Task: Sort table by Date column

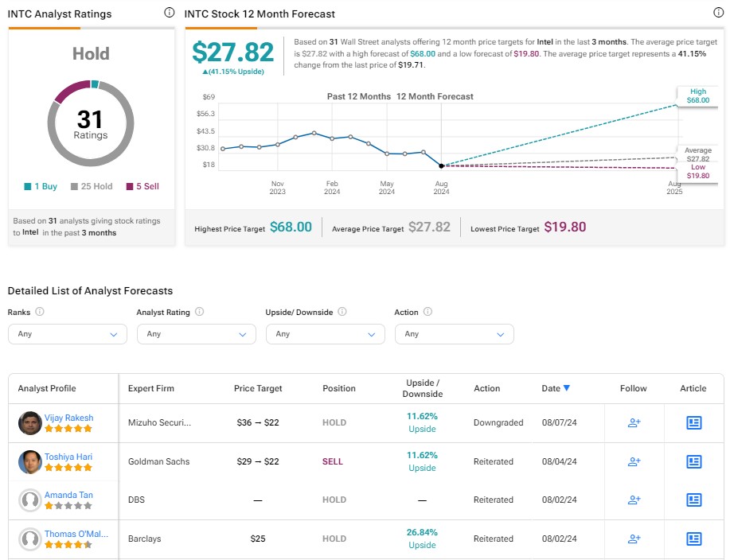Action: coord(556,388)
